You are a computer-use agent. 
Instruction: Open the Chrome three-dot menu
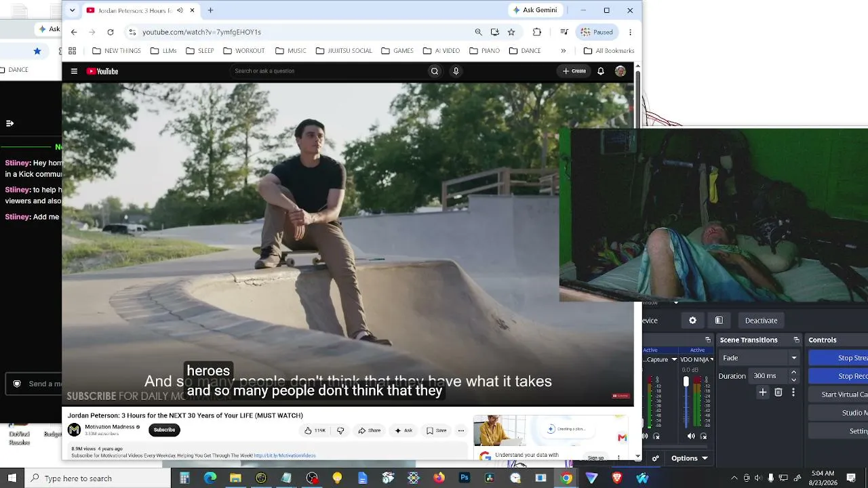tap(630, 32)
